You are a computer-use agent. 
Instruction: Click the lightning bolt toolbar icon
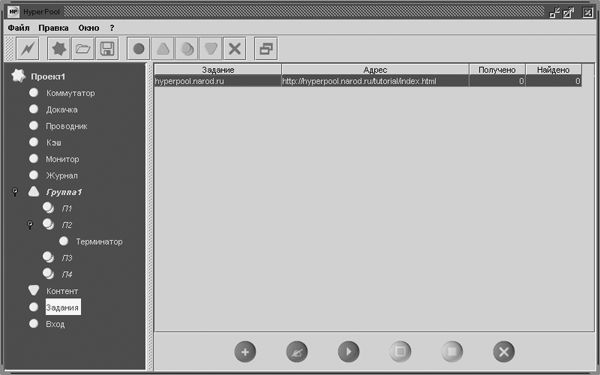[x=28, y=49]
